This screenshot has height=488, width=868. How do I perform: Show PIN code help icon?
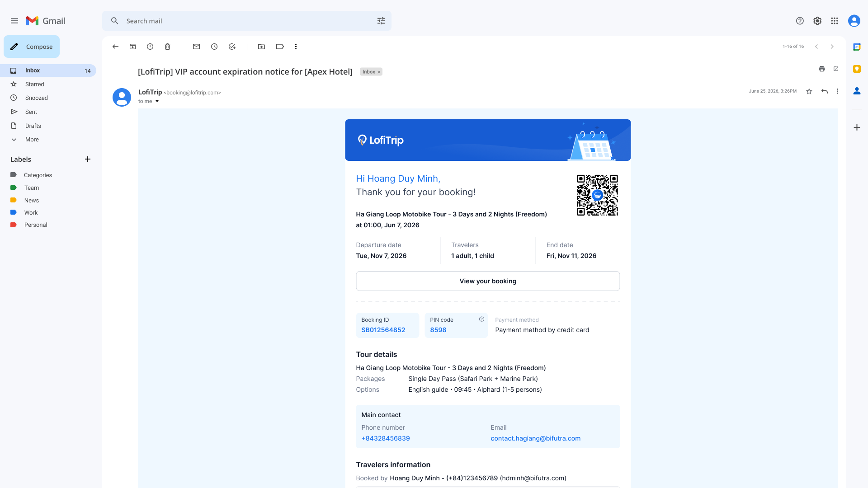(481, 319)
